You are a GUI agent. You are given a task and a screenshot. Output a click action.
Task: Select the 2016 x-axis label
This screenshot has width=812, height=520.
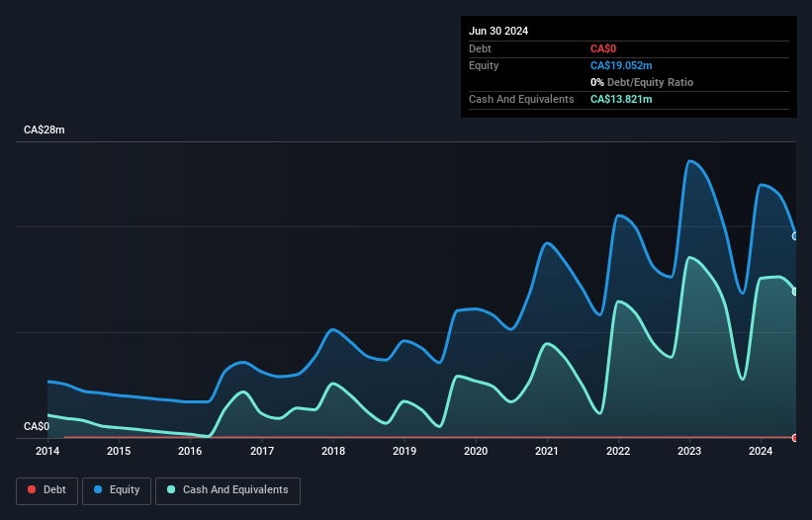(190, 452)
